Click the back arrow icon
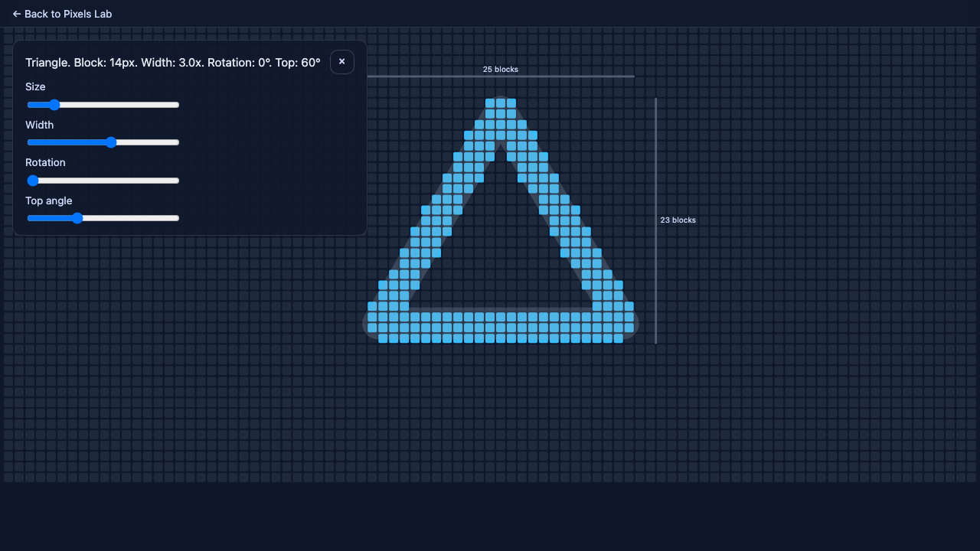This screenshot has height=551, width=980. pos(17,14)
